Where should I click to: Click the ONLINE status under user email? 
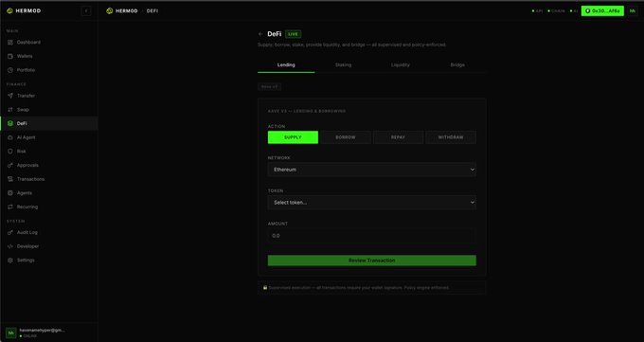pos(28,336)
